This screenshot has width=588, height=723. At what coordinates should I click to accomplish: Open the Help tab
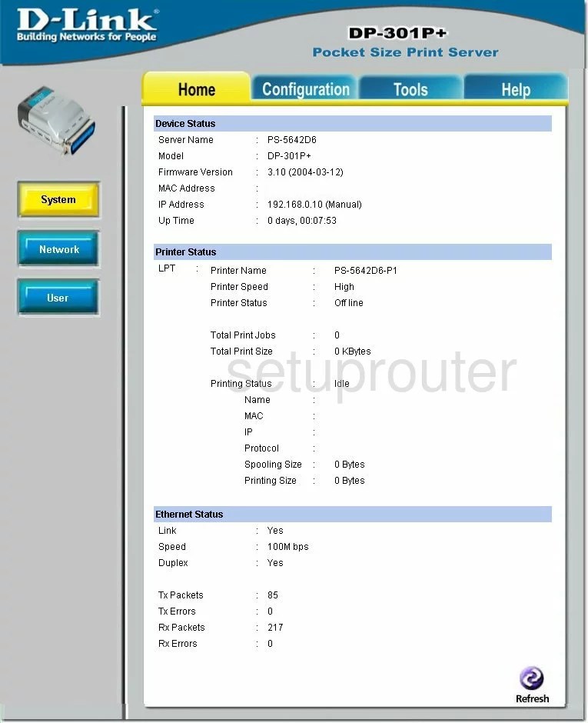(516, 89)
